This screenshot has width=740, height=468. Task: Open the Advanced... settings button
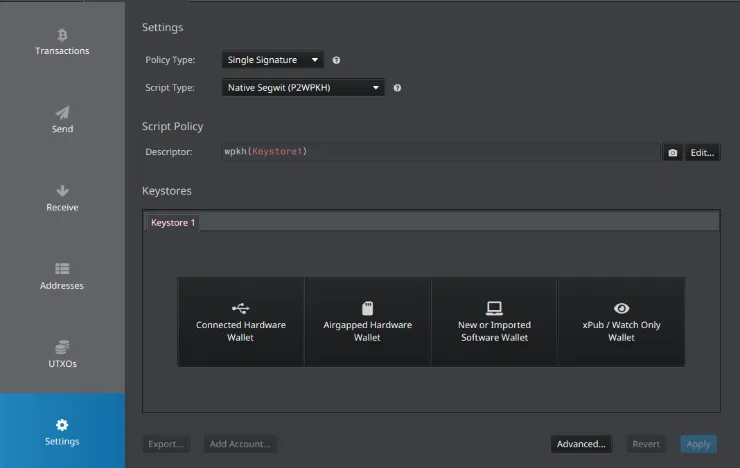click(x=581, y=444)
